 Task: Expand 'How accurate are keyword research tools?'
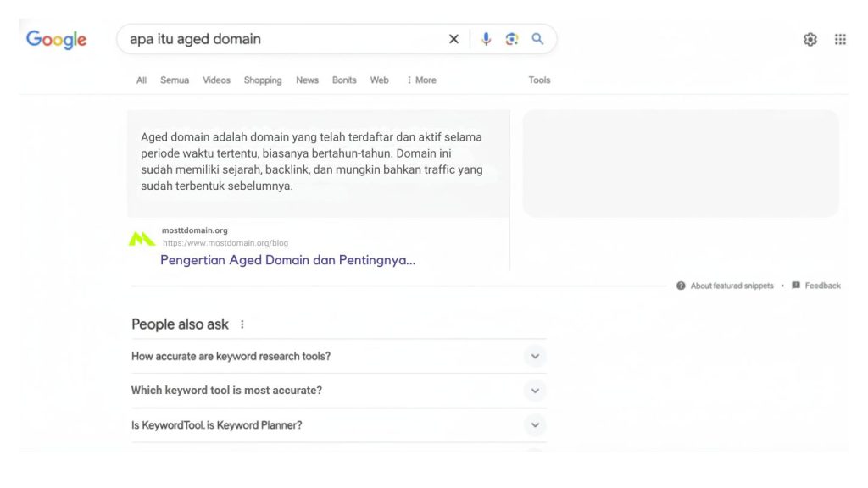pos(535,356)
